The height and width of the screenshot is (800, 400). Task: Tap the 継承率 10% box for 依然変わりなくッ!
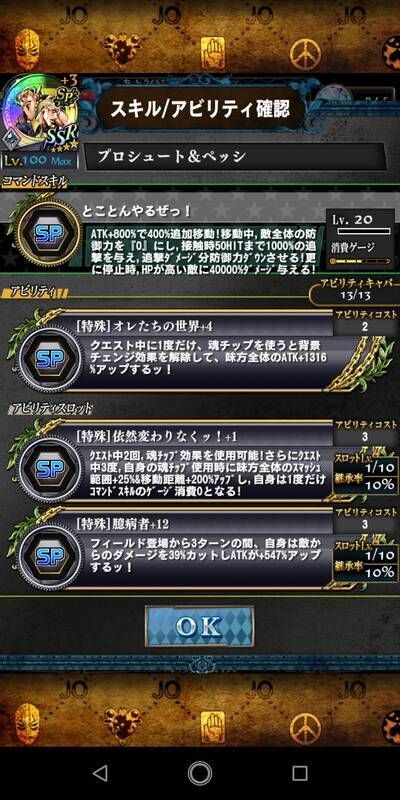[365, 484]
